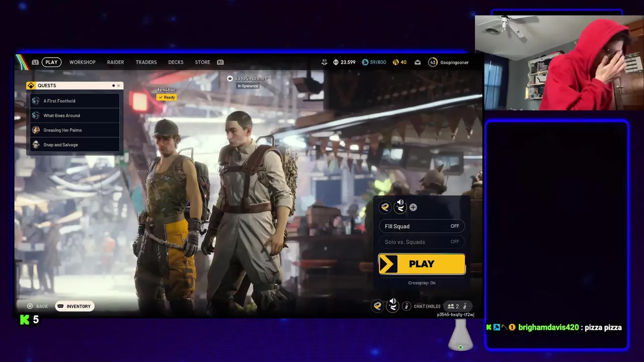Open the What Goes Around quest
The width and height of the screenshot is (644, 362).
(75, 115)
